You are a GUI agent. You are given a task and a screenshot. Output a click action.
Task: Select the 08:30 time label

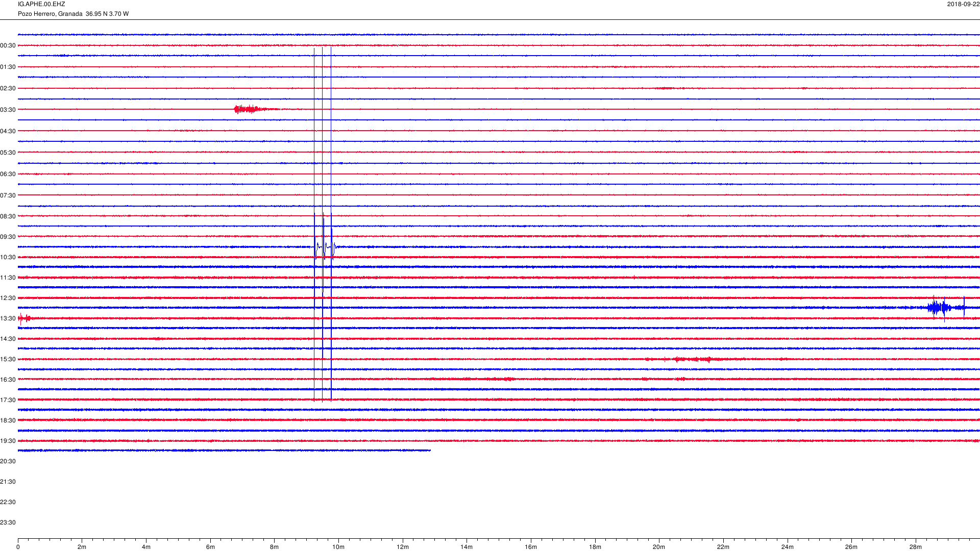pyautogui.click(x=8, y=217)
